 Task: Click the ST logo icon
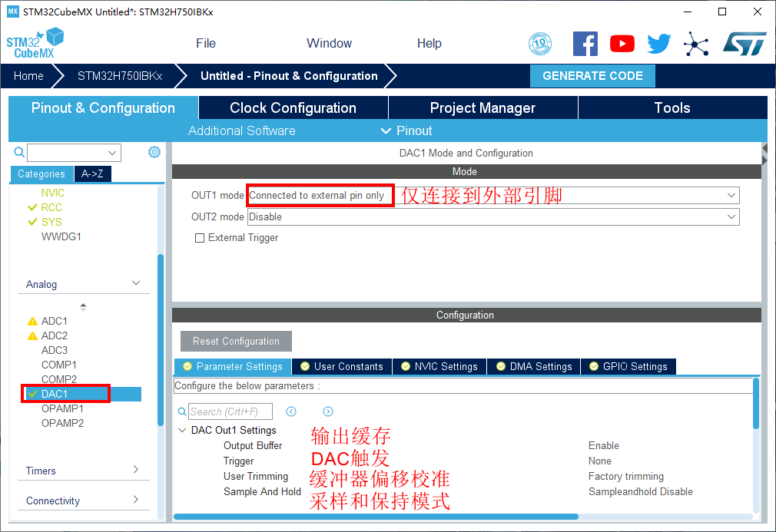[744, 44]
